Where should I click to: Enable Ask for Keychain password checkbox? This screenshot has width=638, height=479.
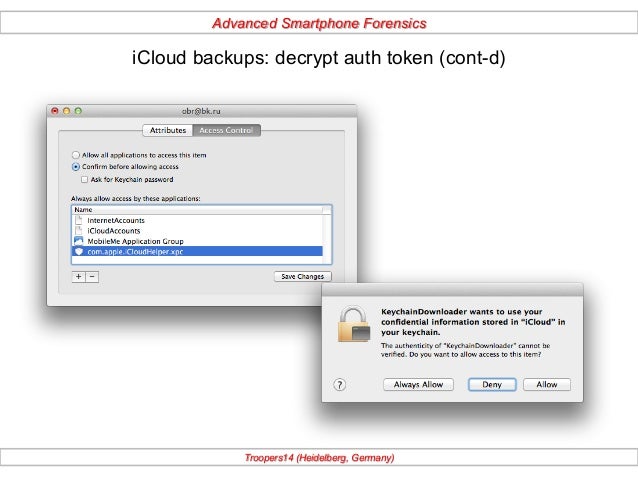[x=84, y=179]
